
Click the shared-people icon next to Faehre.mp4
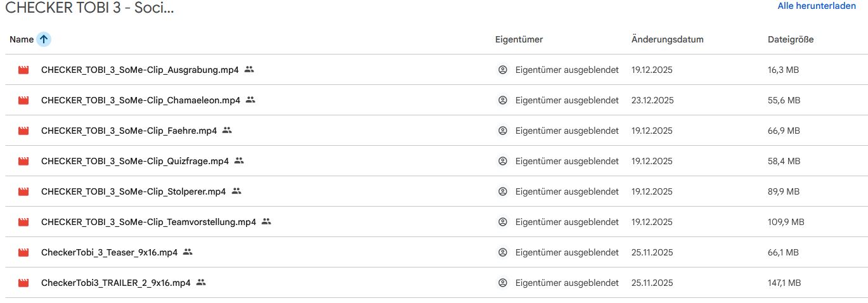(x=227, y=131)
